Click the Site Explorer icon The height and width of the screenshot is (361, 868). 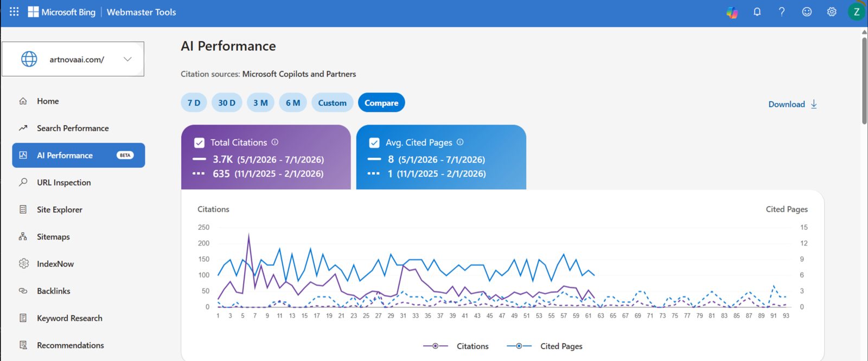point(23,209)
